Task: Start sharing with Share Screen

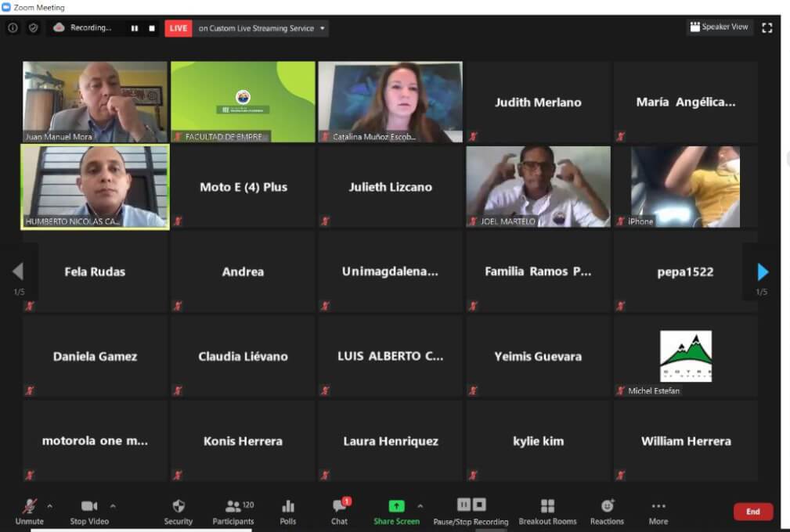Action: 396,512
